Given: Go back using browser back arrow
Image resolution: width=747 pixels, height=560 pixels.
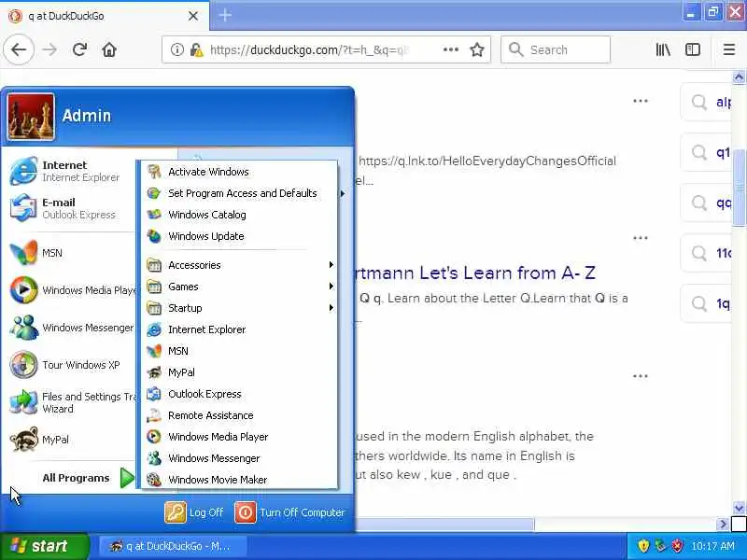Looking at the screenshot, I should pyautogui.click(x=19, y=49).
